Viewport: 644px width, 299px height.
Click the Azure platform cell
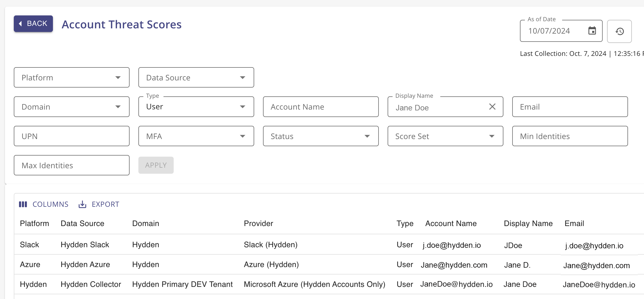(x=30, y=264)
